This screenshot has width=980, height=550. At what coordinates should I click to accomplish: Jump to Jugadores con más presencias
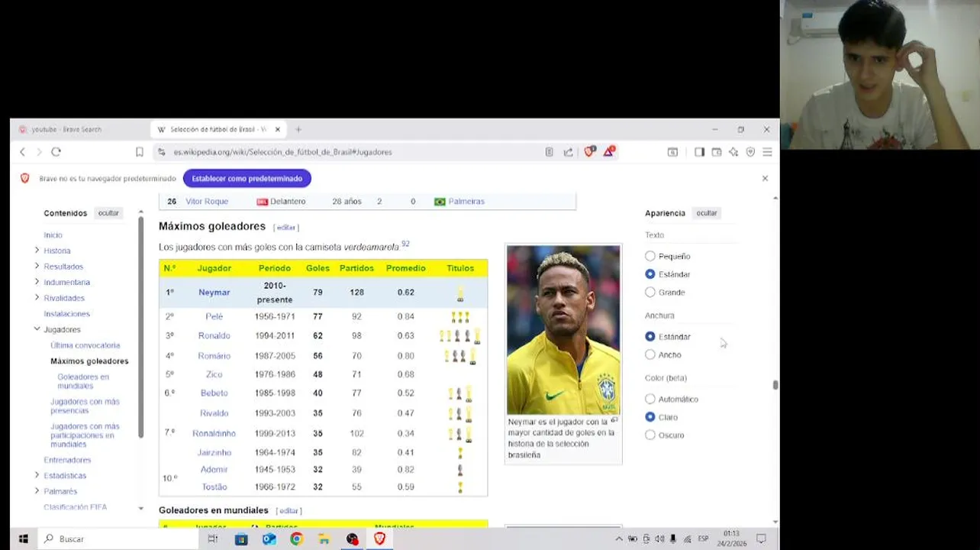[85, 406]
